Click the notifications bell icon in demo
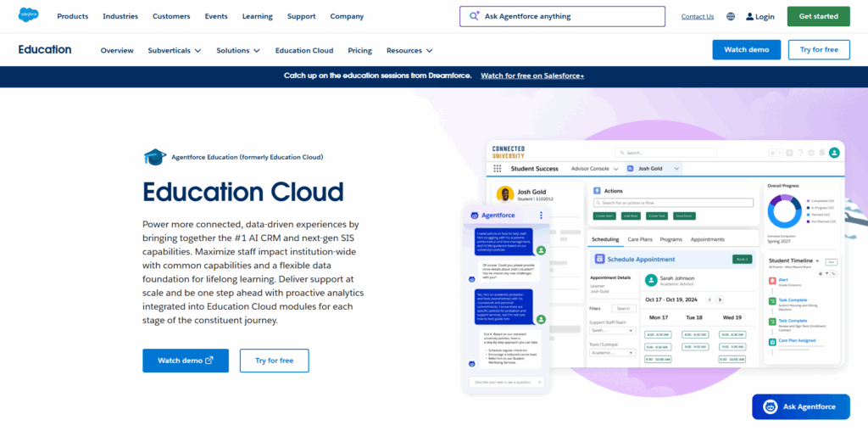Viewport: 868px width, 431px height. pos(822,153)
